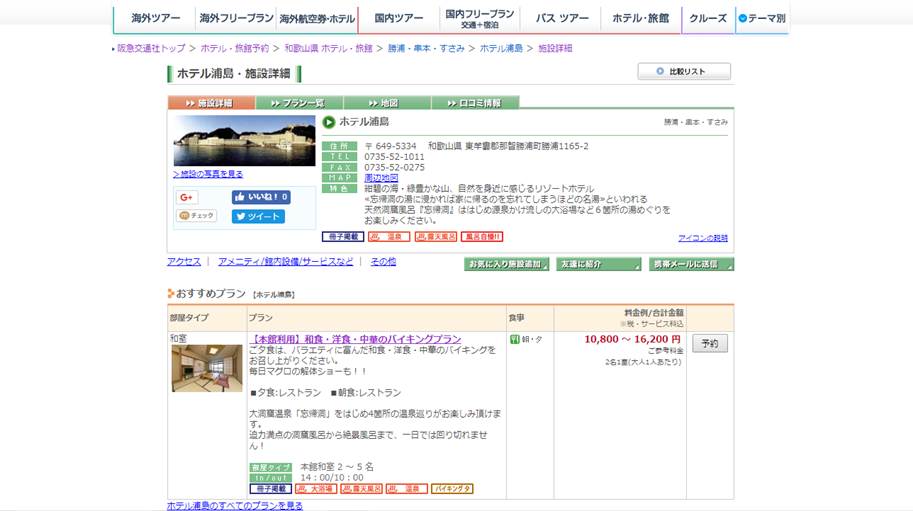
Task: Click 携帯メールに送信 button
Action: (x=692, y=264)
